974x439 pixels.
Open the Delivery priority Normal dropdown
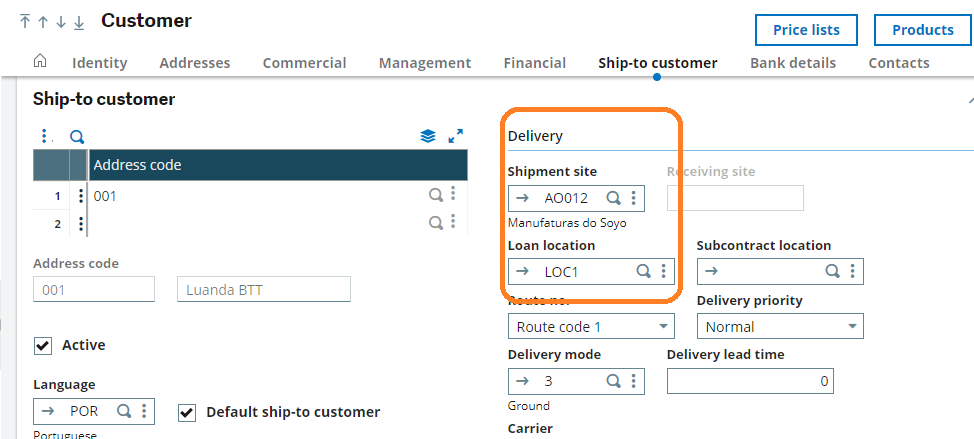click(852, 327)
